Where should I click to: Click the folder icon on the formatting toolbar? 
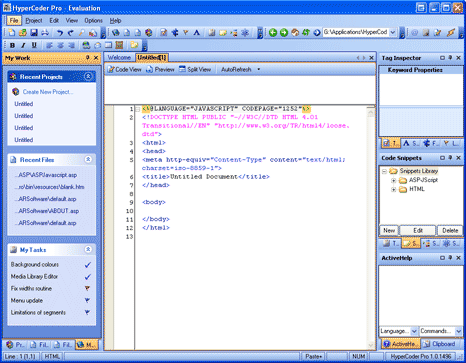point(134,45)
